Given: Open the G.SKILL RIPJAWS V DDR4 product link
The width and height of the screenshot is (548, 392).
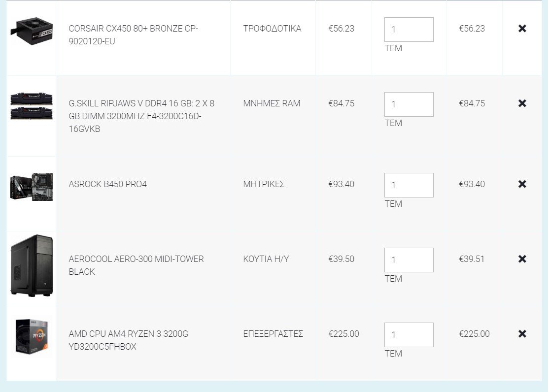Looking at the screenshot, I should click(x=141, y=116).
